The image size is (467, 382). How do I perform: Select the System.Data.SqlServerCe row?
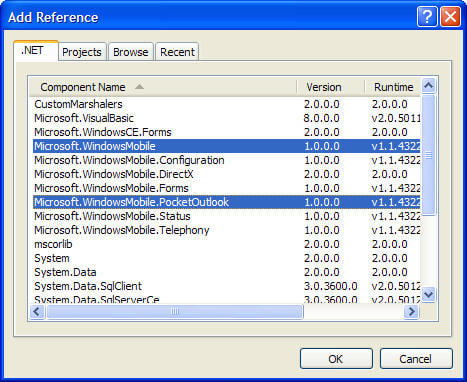pyautogui.click(x=226, y=299)
